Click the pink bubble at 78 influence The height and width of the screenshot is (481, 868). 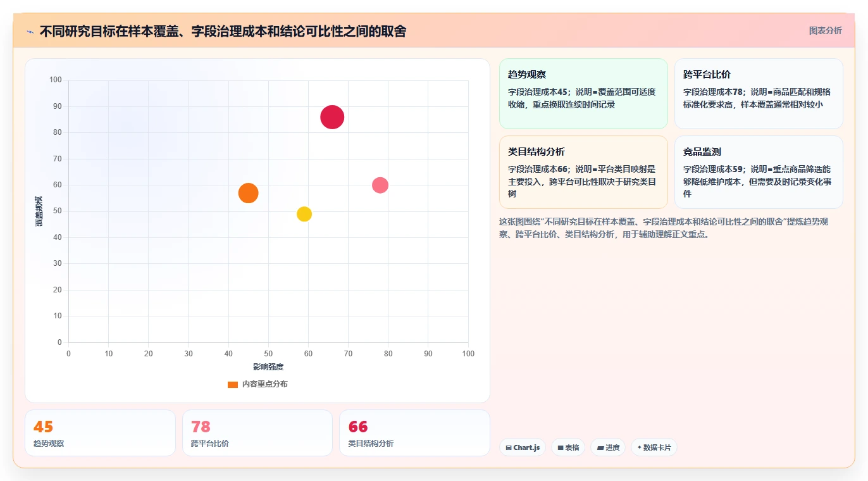(380, 185)
